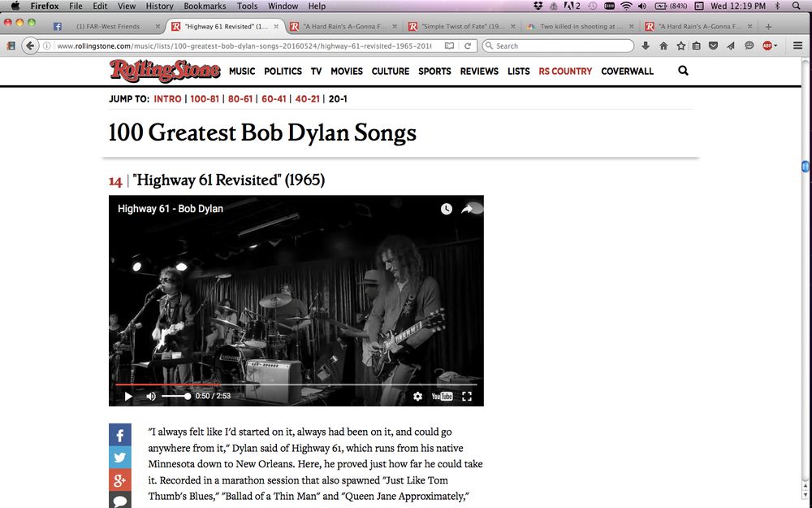Jump to the INTRO section
This screenshot has height=508, width=812.
coord(167,98)
